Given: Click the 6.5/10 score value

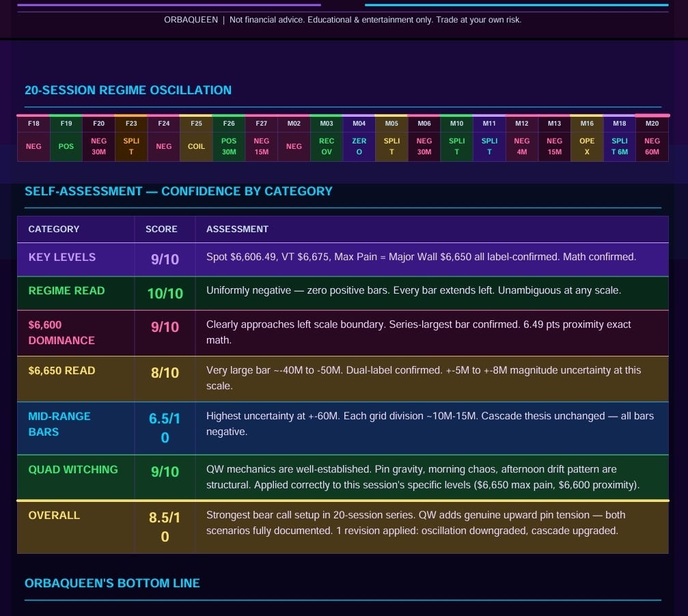Looking at the screenshot, I should (165, 428).
